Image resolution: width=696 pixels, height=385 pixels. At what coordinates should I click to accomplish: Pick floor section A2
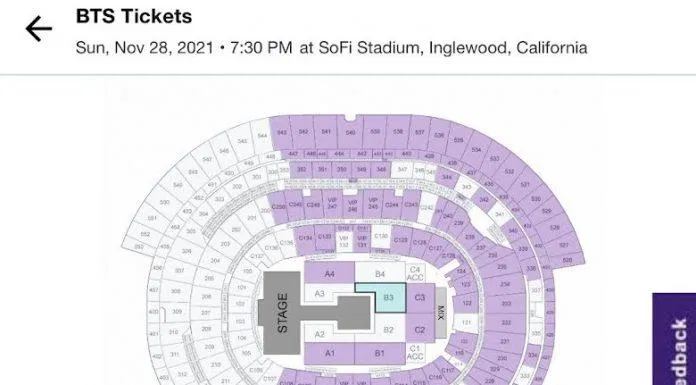[x=320, y=333]
